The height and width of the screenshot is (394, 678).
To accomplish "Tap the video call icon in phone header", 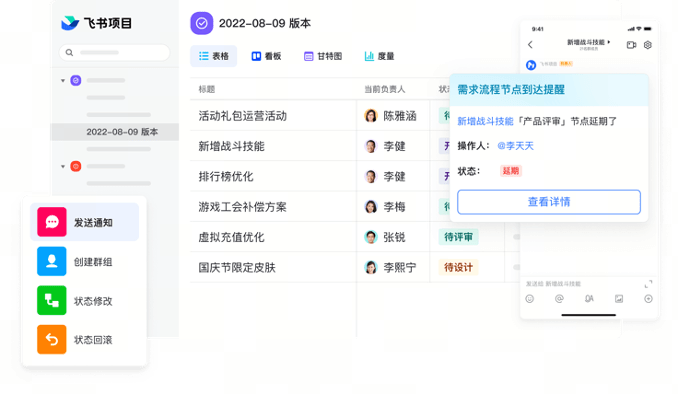I will (631, 45).
